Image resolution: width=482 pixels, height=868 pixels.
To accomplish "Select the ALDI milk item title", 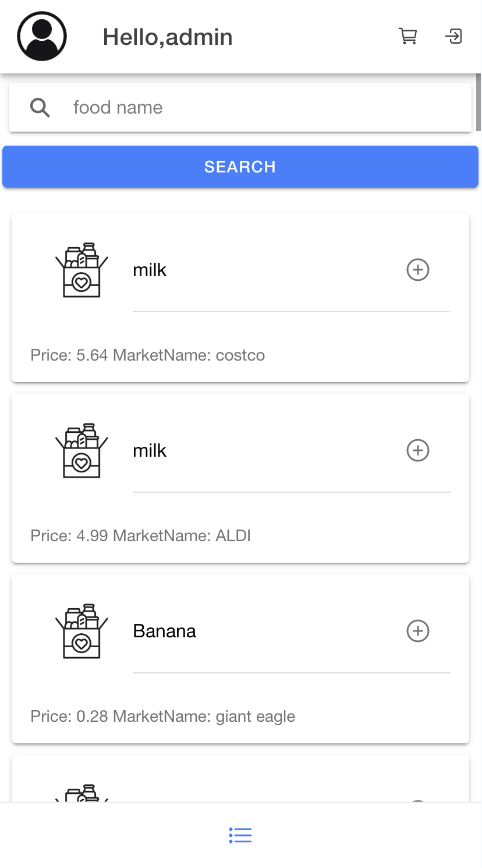I will (150, 451).
